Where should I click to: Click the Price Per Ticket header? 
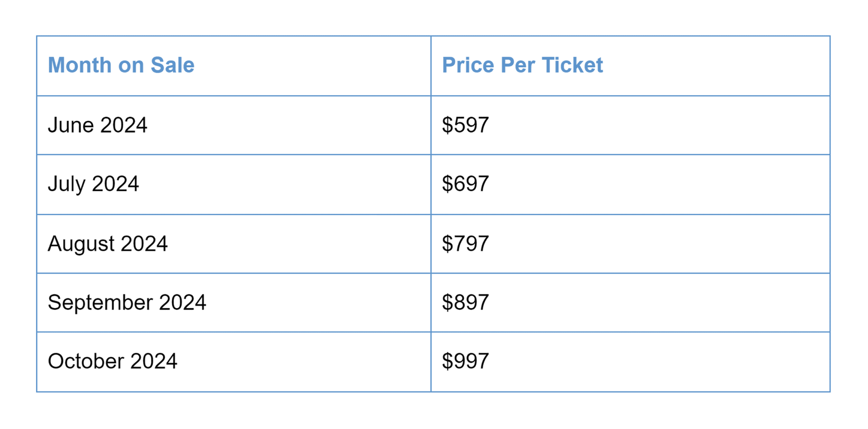point(522,65)
